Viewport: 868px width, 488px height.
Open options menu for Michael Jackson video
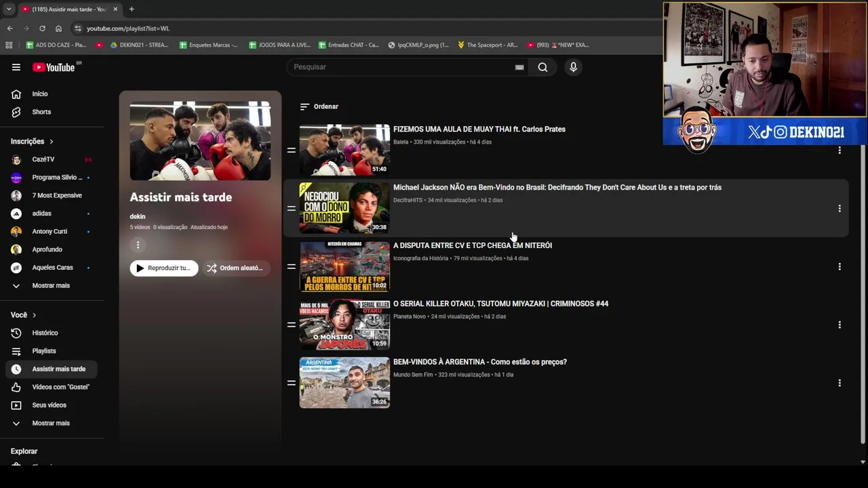[x=840, y=208]
